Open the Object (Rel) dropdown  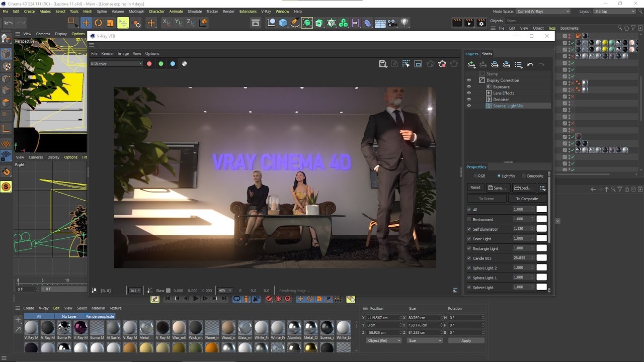tap(384, 340)
